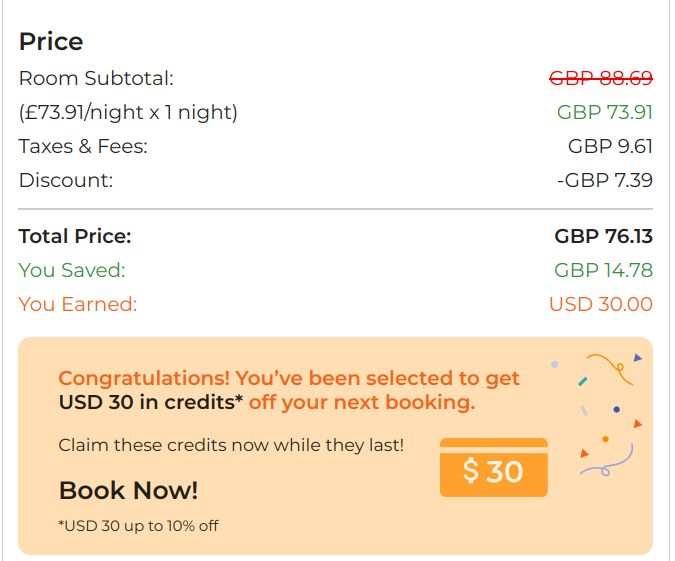The width and height of the screenshot is (675, 561).
Task: Click the 'Claim these credits now' text
Action: [231, 444]
